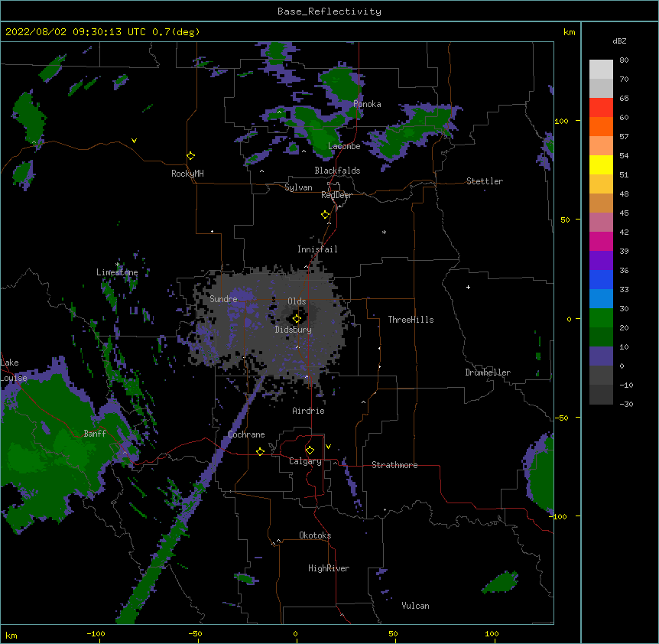This screenshot has width=659, height=644.
Task: Click the Sylvan label
Action: 298,187
